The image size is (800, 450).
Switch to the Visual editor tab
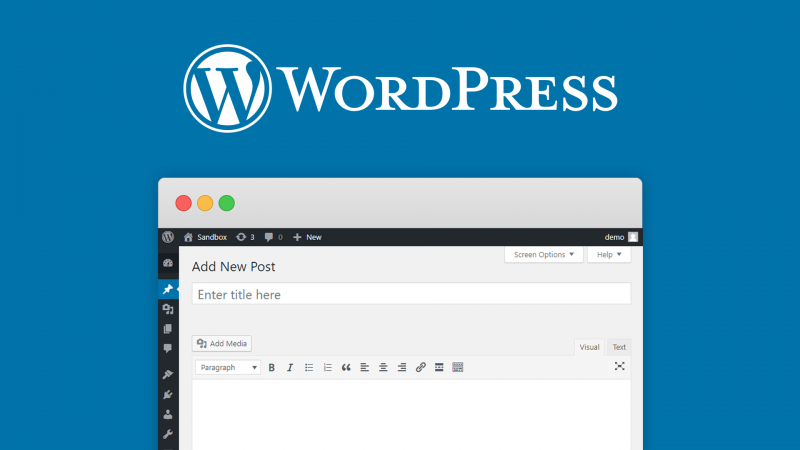[x=589, y=347]
